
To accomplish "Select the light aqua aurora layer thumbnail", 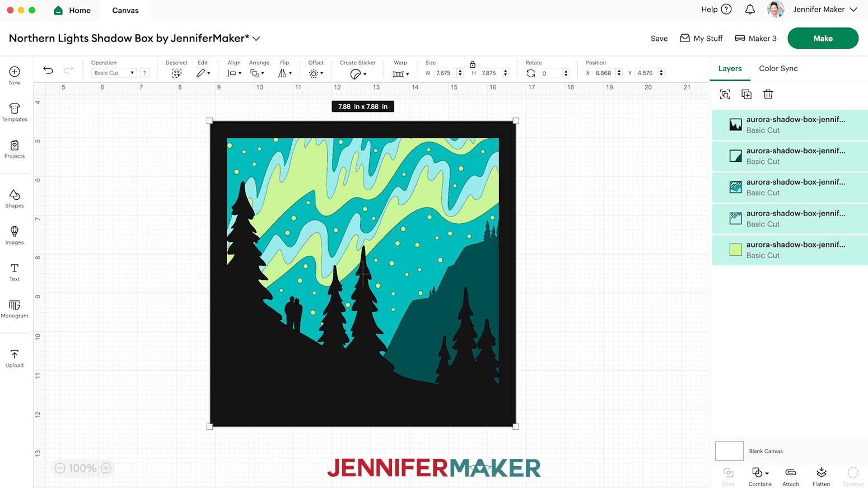I will pos(736,218).
